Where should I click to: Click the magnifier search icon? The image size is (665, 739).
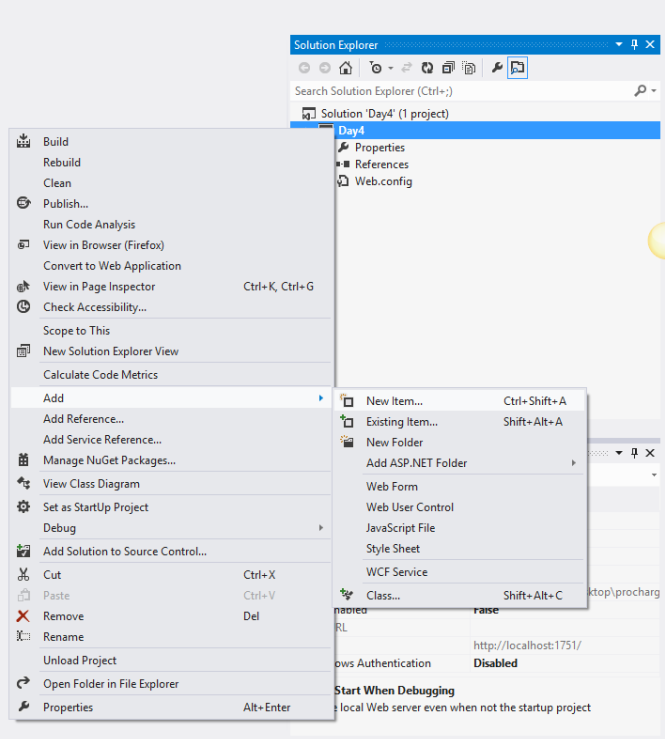pos(640,90)
